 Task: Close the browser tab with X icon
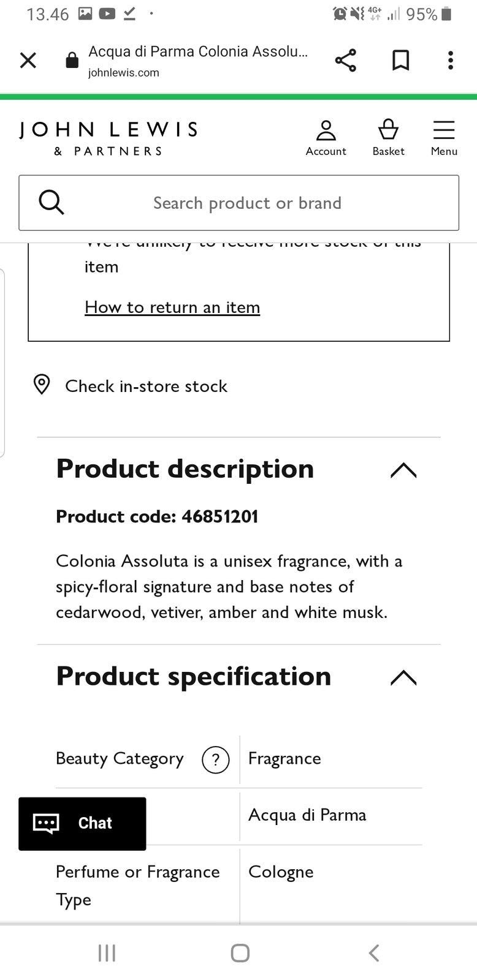pyautogui.click(x=28, y=60)
